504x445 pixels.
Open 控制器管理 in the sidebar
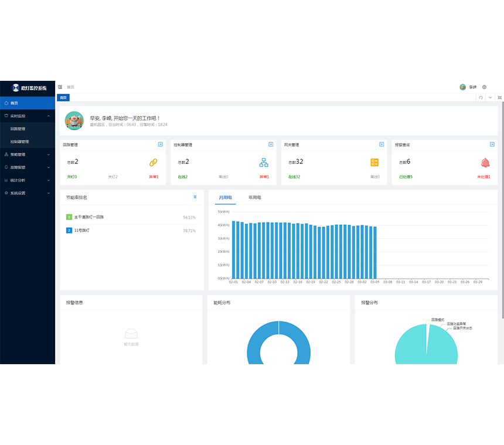(x=19, y=142)
